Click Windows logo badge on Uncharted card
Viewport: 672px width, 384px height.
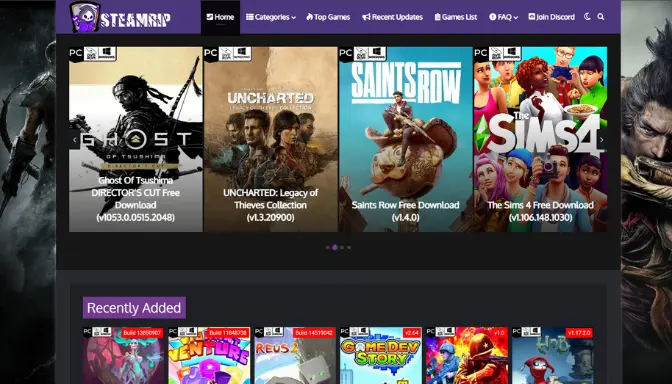[x=243, y=54]
